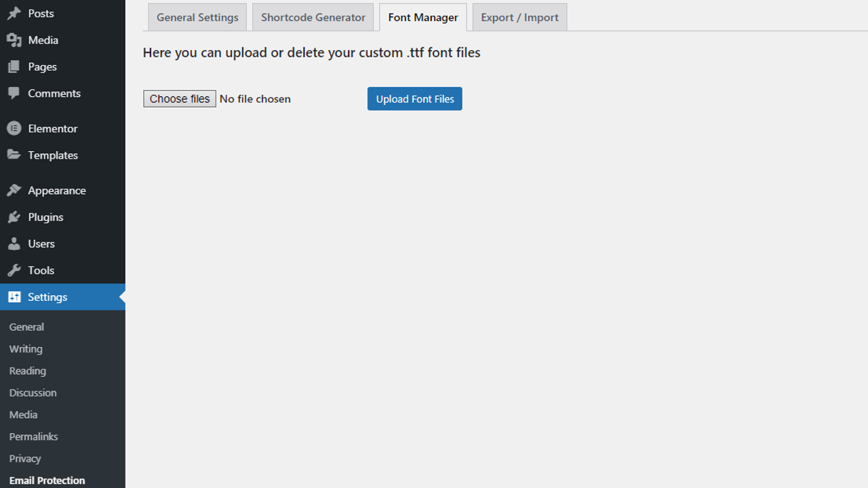Open the Settings menu item
The height and width of the screenshot is (488, 868).
tap(47, 297)
